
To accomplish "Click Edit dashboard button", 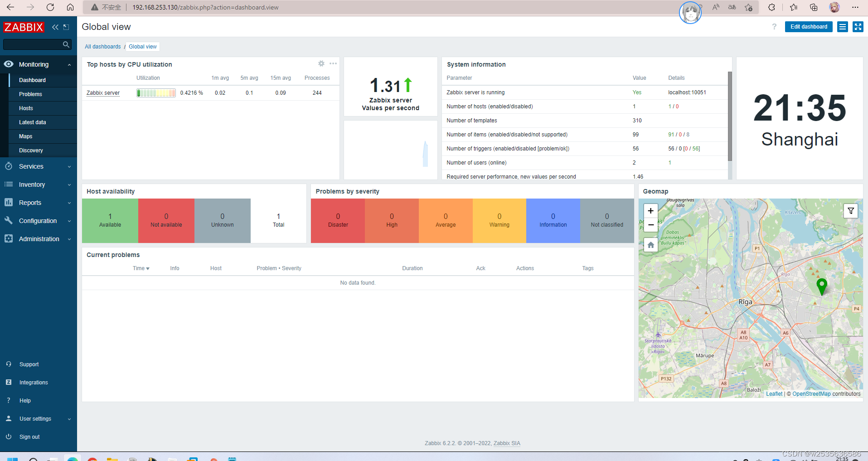I will (809, 27).
